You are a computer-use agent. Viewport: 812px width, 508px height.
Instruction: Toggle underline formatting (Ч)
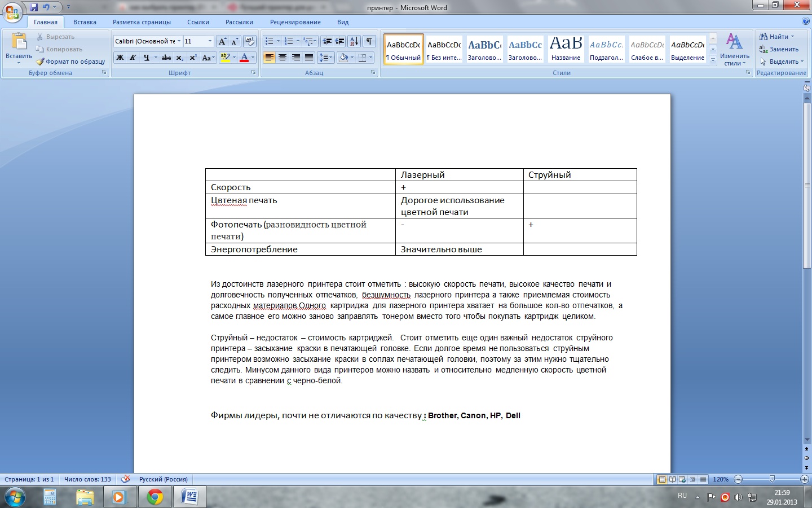point(146,58)
